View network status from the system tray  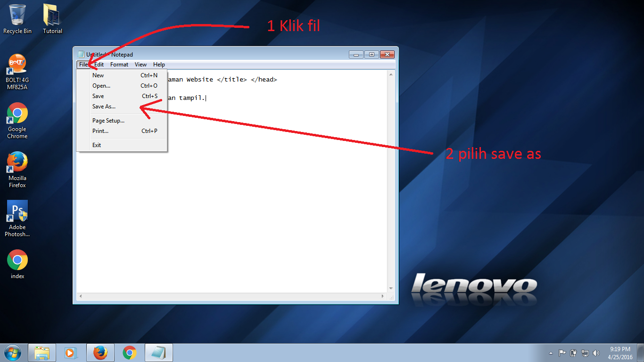(585, 353)
